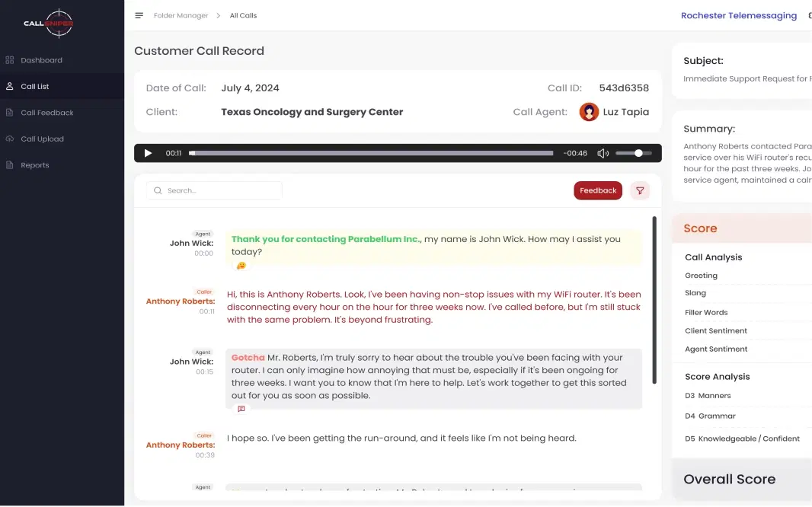Click the Rochester Telemessaging account name
This screenshot has height=507, width=812.
coord(738,15)
